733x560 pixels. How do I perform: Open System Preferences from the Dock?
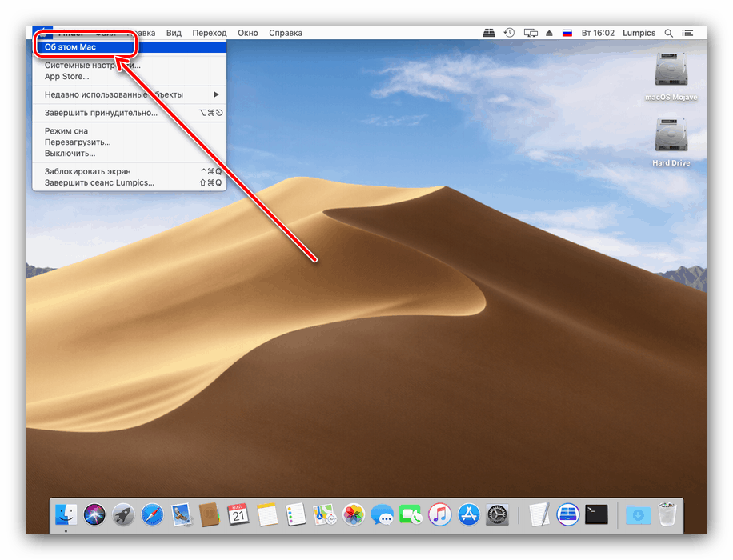click(497, 514)
